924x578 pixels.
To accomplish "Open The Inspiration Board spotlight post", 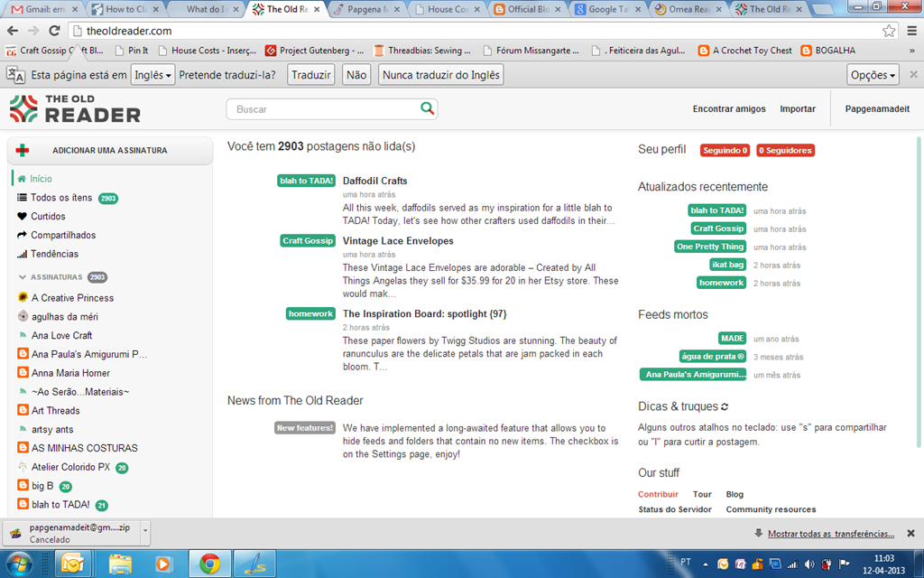I will coord(424,313).
